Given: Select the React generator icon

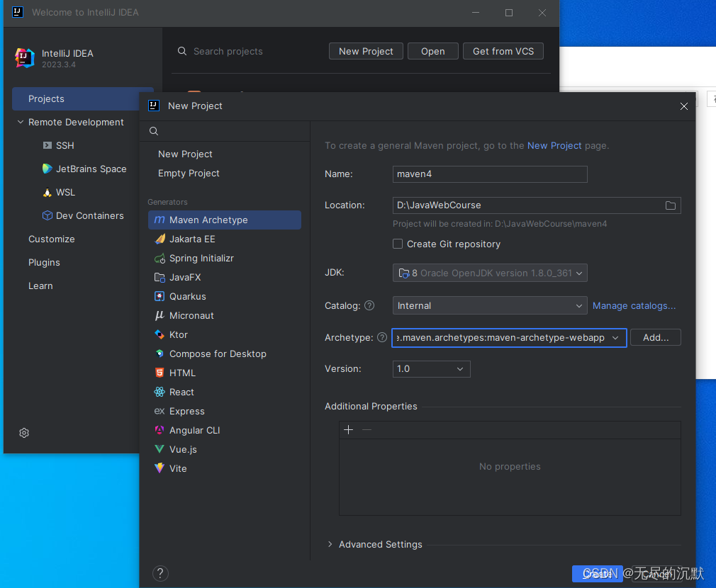Looking at the screenshot, I should (x=160, y=392).
